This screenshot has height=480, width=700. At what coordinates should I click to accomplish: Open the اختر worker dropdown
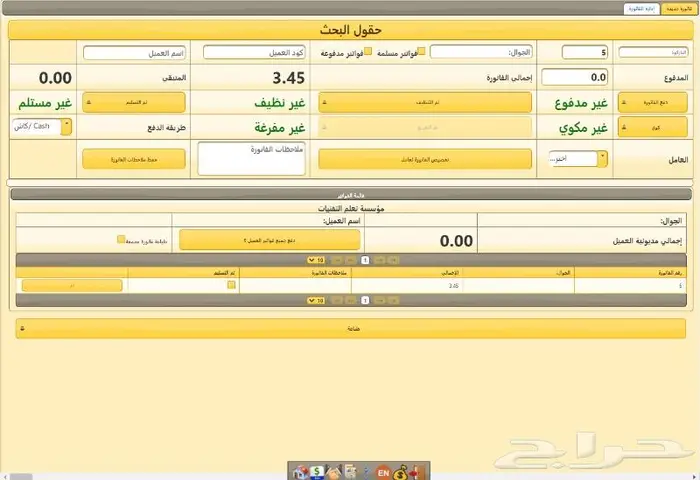click(x=578, y=159)
